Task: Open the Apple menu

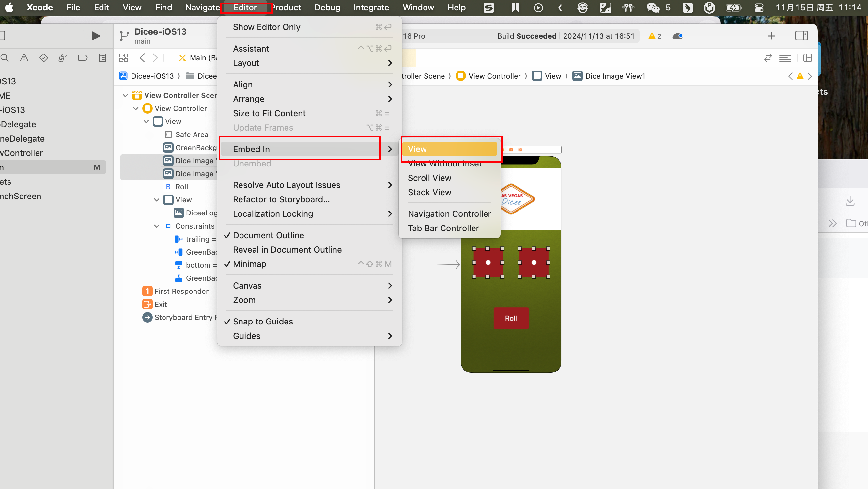Action: tap(9, 8)
